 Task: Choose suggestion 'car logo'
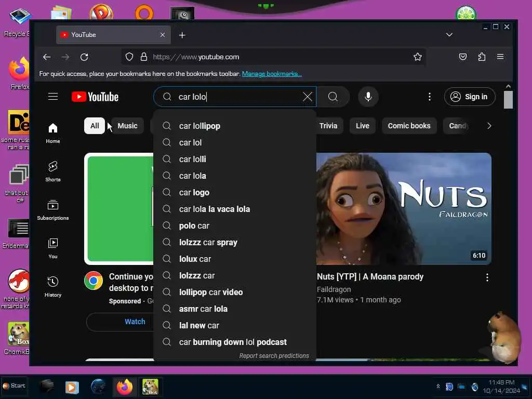(235, 192)
